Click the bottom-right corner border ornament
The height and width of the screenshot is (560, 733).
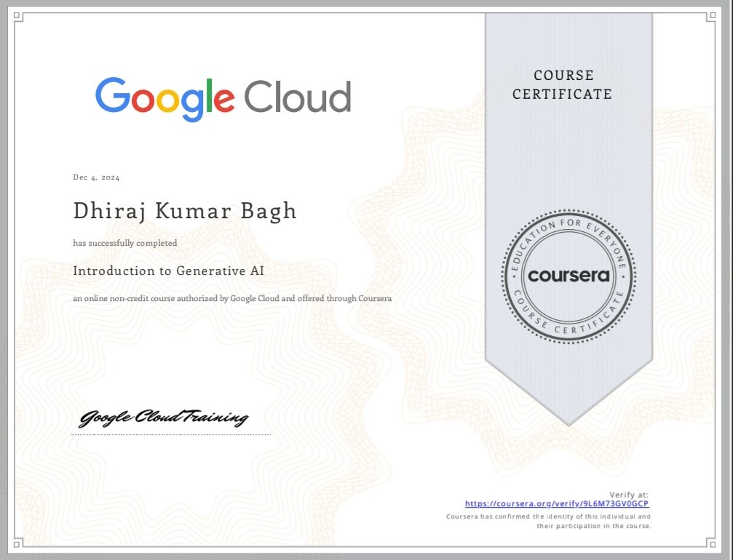click(711, 544)
